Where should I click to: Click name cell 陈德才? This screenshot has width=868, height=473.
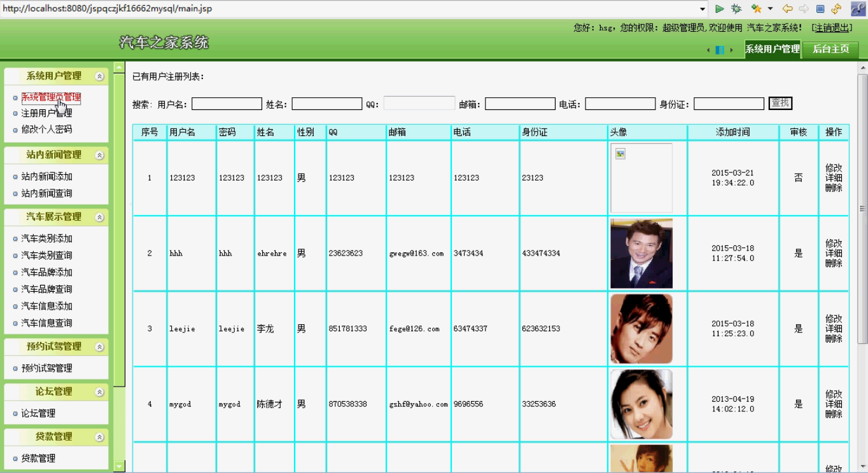pyautogui.click(x=270, y=404)
